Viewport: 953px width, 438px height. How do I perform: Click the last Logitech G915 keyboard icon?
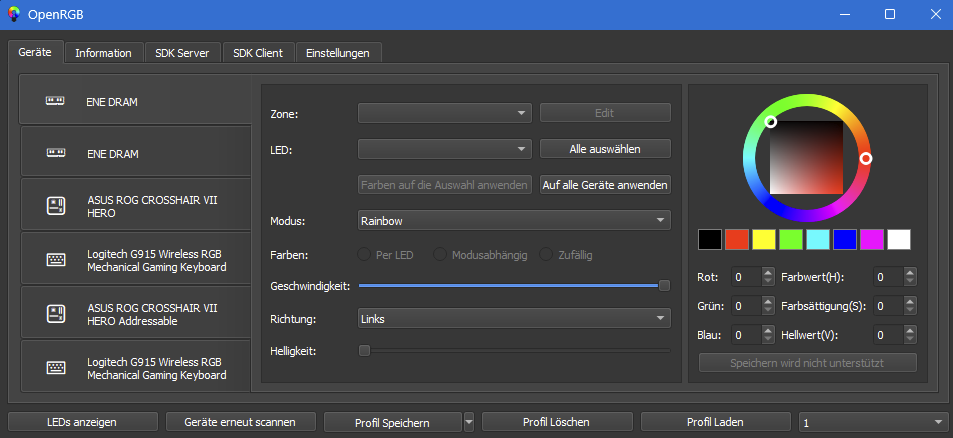click(56, 368)
